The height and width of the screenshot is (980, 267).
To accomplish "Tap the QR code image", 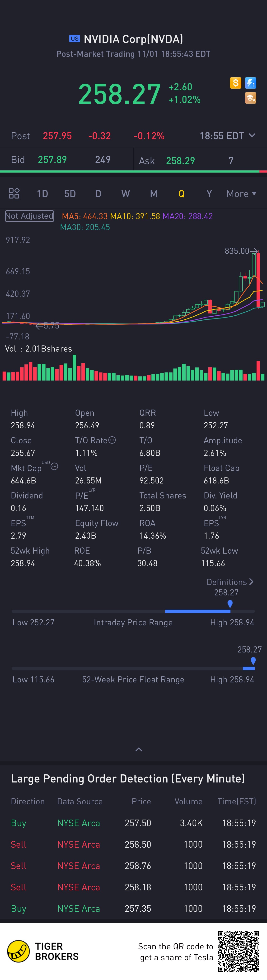I will coord(239,951).
